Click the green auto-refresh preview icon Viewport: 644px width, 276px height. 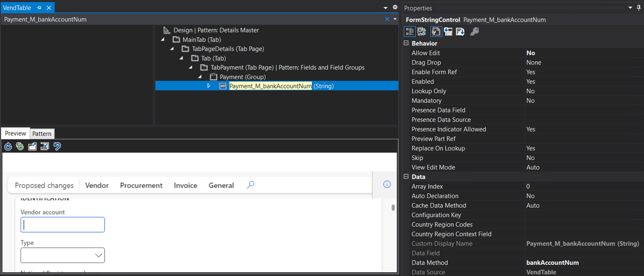pos(20,146)
